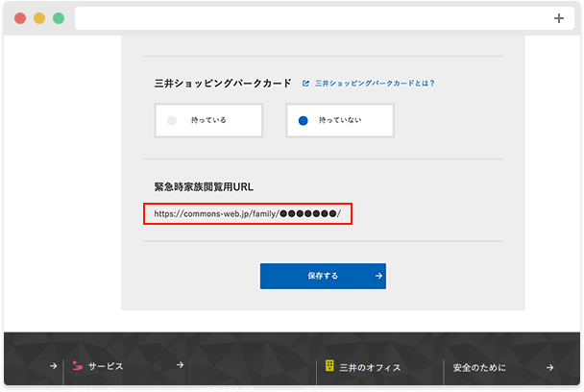Open 三井のオフィス footer menu item

370,367
